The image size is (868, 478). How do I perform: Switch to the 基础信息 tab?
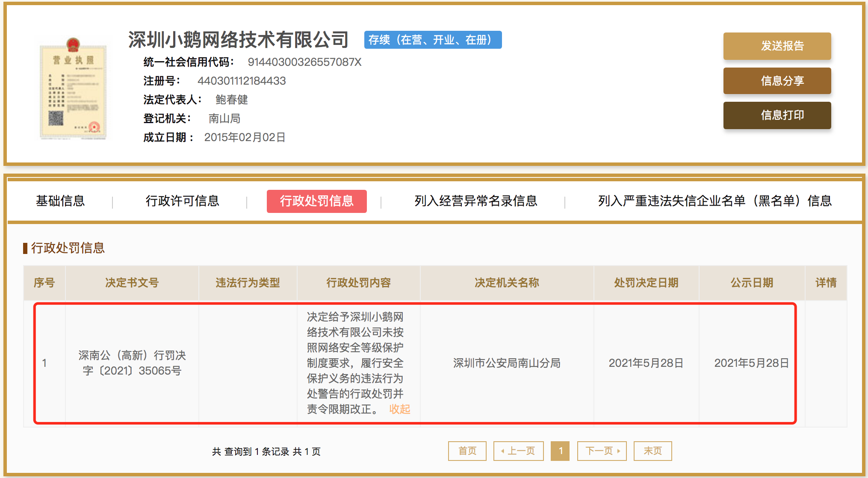click(x=60, y=201)
